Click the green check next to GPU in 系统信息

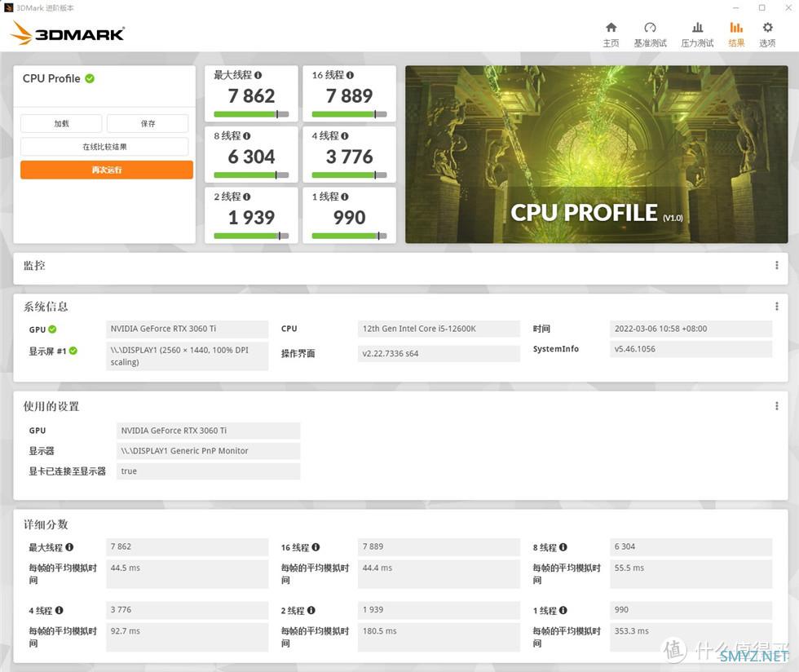click(52, 329)
